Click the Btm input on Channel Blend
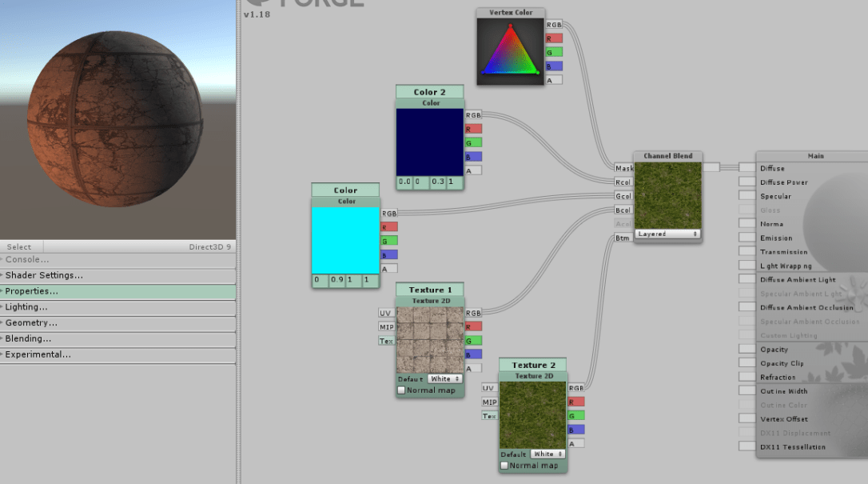868x484 pixels. pos(623,238)
